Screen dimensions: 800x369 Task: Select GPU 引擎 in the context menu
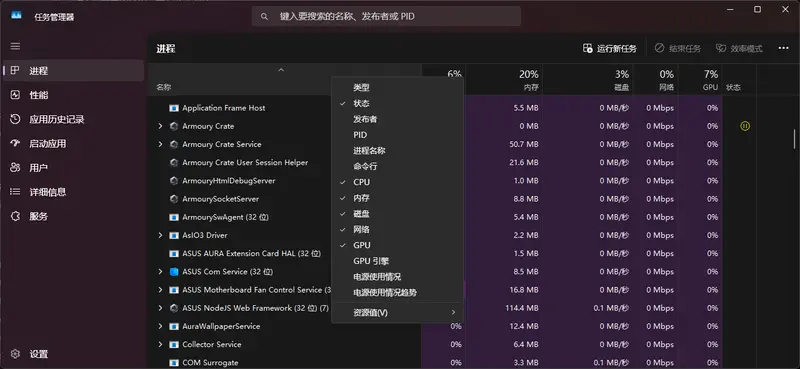397,261
